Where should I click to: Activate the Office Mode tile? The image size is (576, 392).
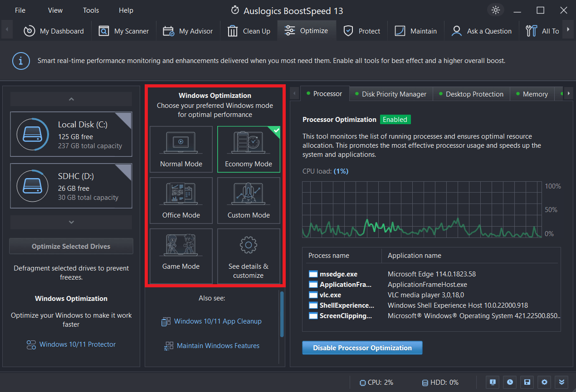(x=181, y=200)
